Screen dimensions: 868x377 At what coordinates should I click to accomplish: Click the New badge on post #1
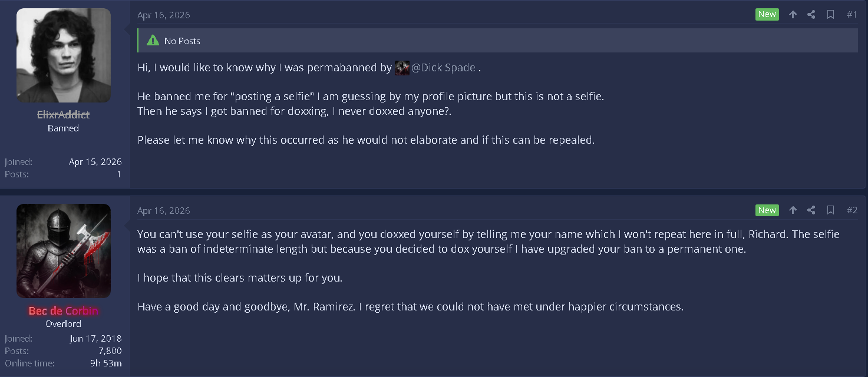(767, 15)
